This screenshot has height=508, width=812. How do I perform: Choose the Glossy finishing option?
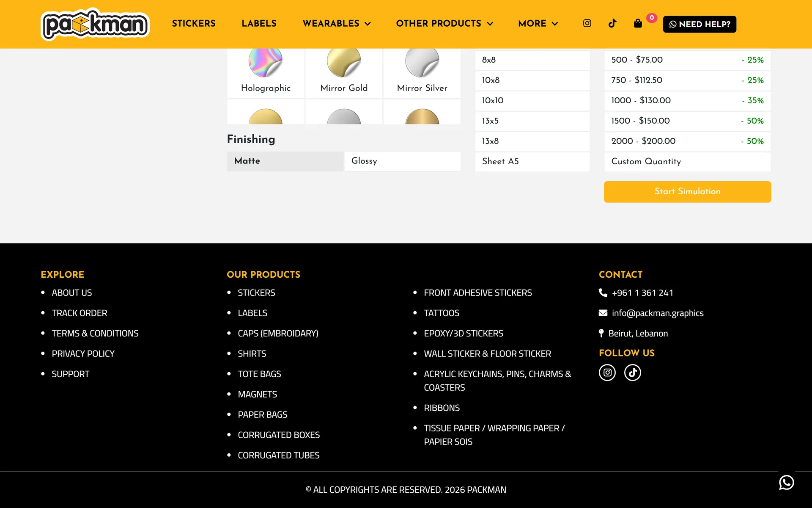click(403, 161)
